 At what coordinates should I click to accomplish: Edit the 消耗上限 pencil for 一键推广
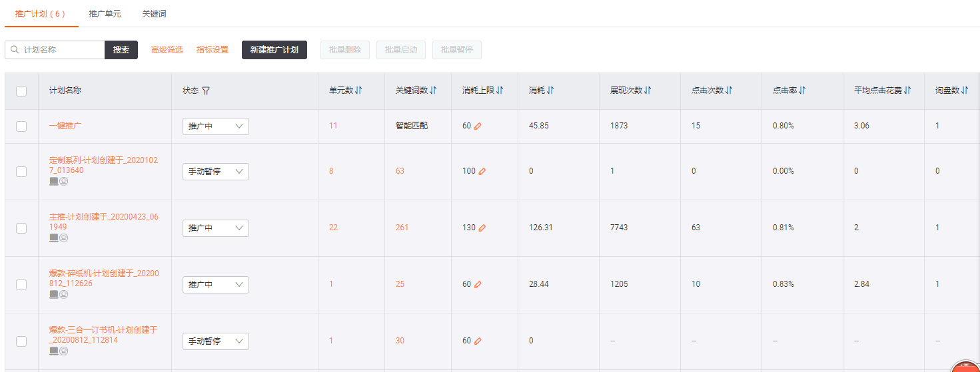[x=477, y=126]
